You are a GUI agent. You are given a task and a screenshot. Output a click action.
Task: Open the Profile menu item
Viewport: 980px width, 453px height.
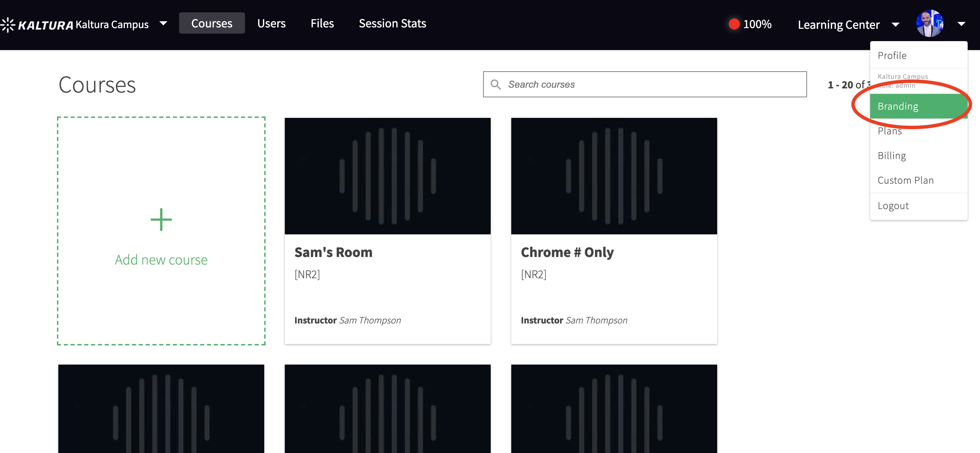pos(891,56)
